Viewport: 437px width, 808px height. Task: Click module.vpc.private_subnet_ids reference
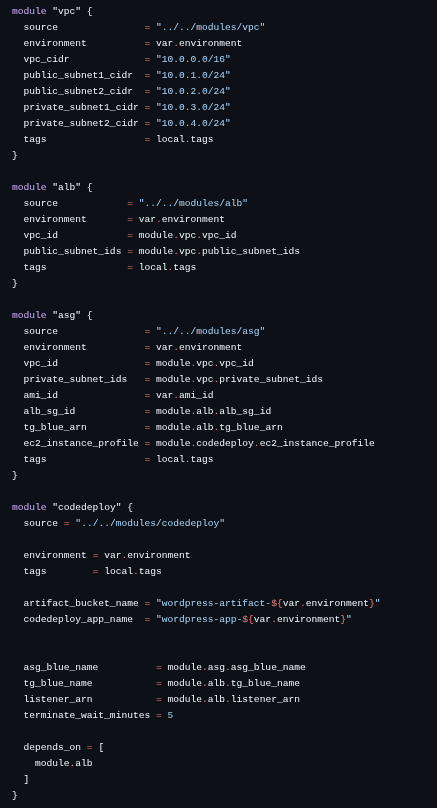click(x=239, y=379)
